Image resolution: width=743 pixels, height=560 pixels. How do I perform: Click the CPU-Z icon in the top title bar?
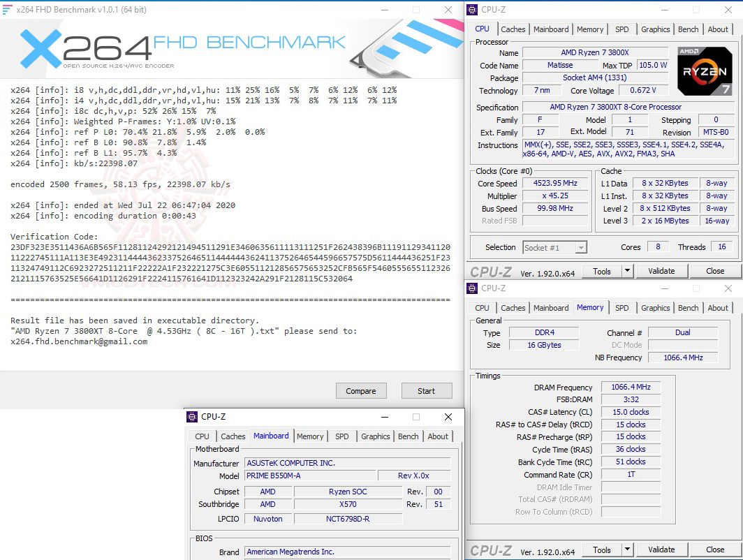tap(473, 9)
